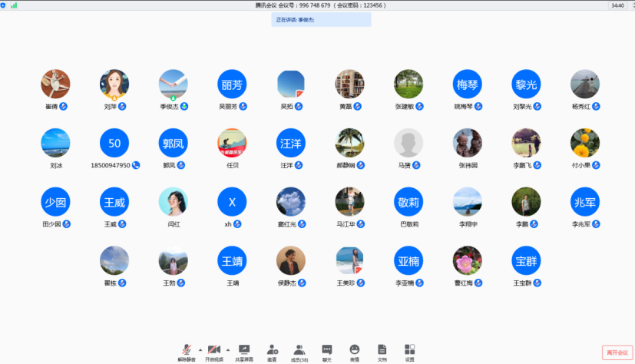Viewport: 635px width, 364px height.
Task: Select the participant avatar labeled 18500947950
Action: pyautogui.click(x=114, y=144)
